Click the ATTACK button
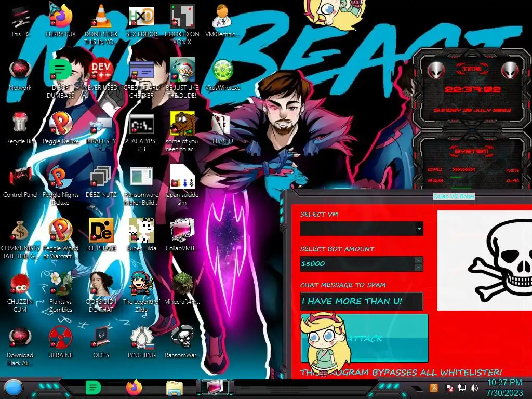Image resolution: width=532 pixels, height=399 pixels. (364, 338)
